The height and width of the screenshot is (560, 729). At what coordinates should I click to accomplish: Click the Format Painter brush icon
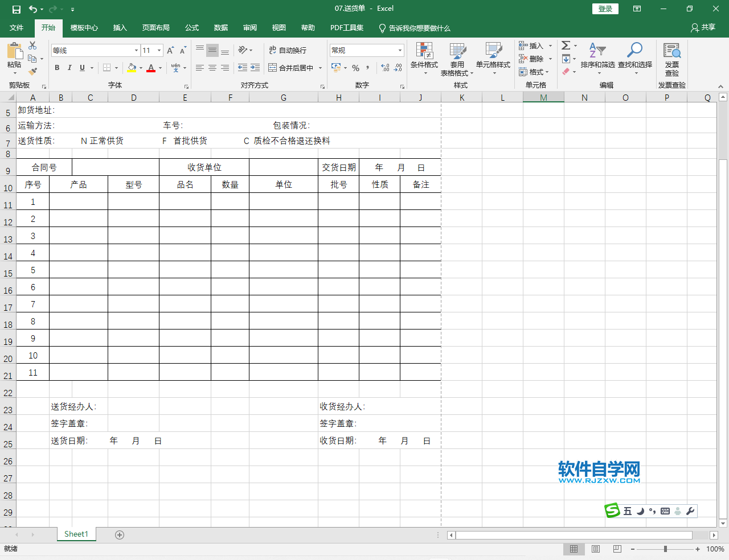tap(32, 71)
